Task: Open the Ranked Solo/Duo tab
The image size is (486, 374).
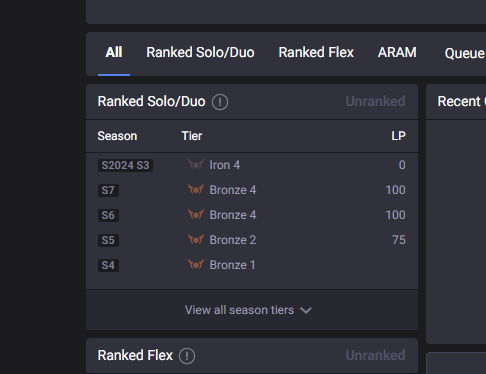Action: click(200, 53)
